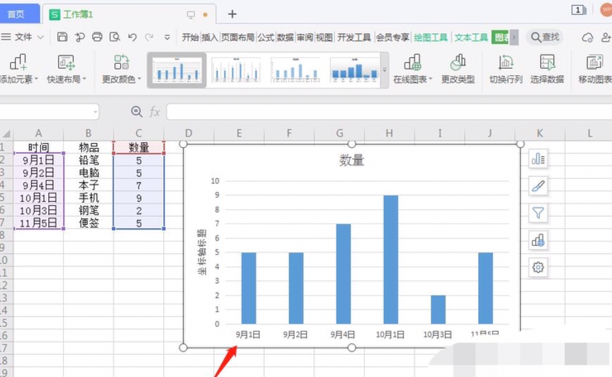Click the fx insert function icon
The height and width of the screenshot is (377, 612).
pyautogui.click(x=155, y=112)
